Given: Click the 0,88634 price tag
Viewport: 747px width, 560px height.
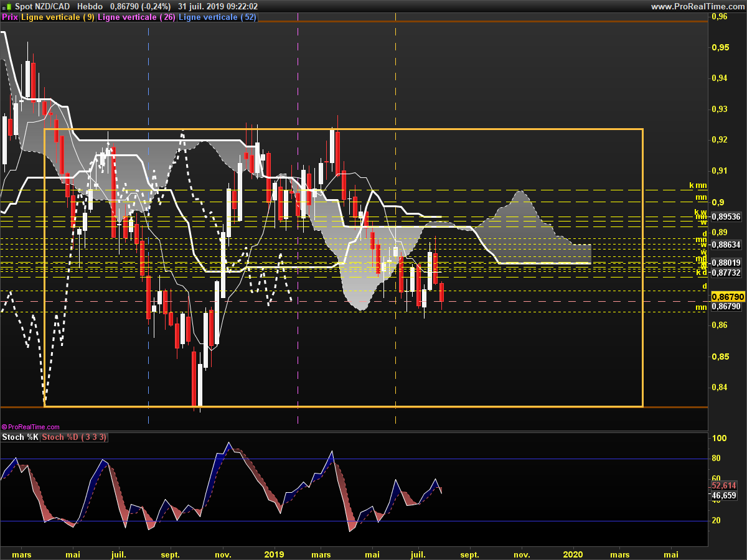Looking at the screenshot, I should (x=726, y=245).
